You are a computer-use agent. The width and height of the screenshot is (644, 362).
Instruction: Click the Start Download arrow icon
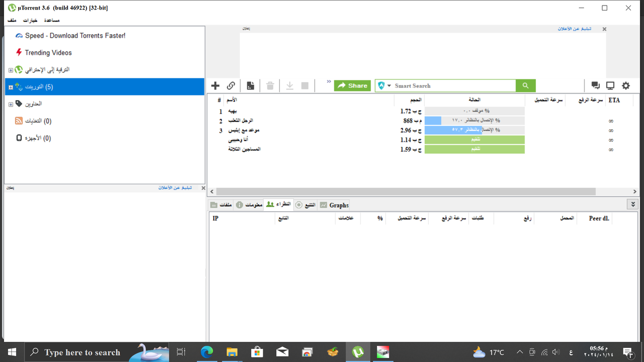point(289,85)
